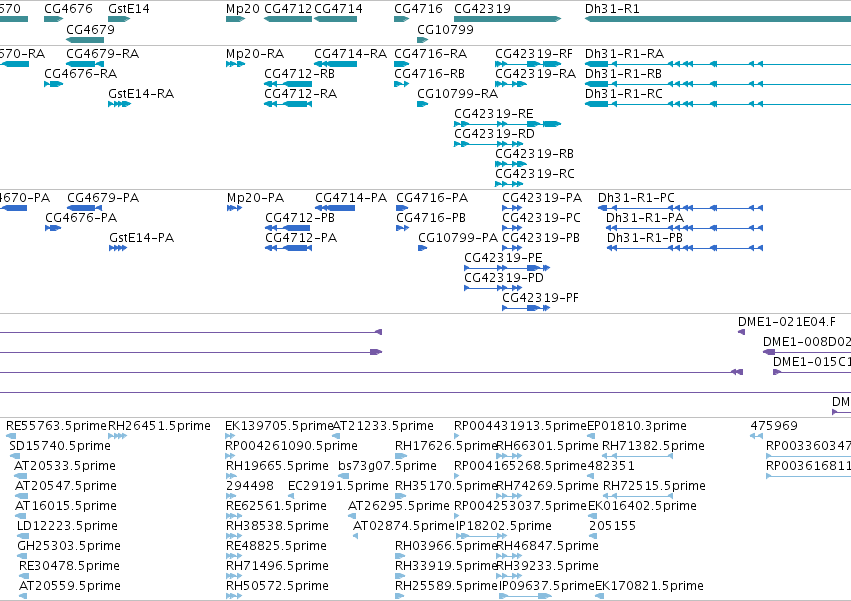The image size is (851, 601).
Task: Select EST AT26295.5prime label
Action: (399, 505)
